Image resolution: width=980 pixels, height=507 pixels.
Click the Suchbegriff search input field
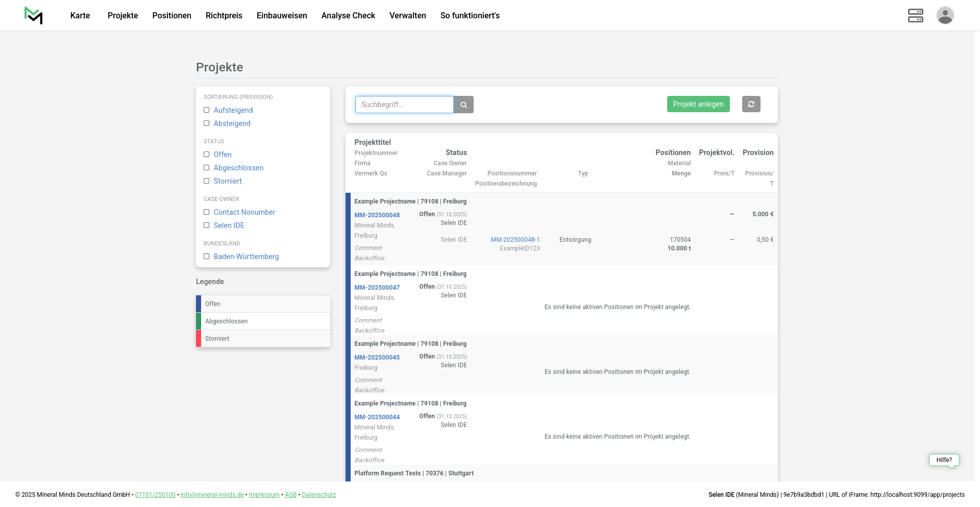[x=404, y=105]
